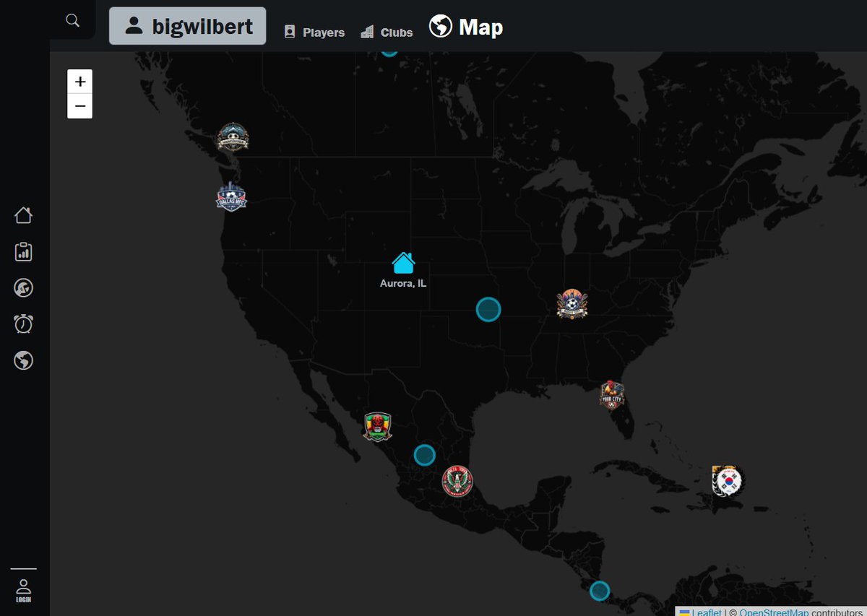Click the Players ID card icon

pos(290,32)
